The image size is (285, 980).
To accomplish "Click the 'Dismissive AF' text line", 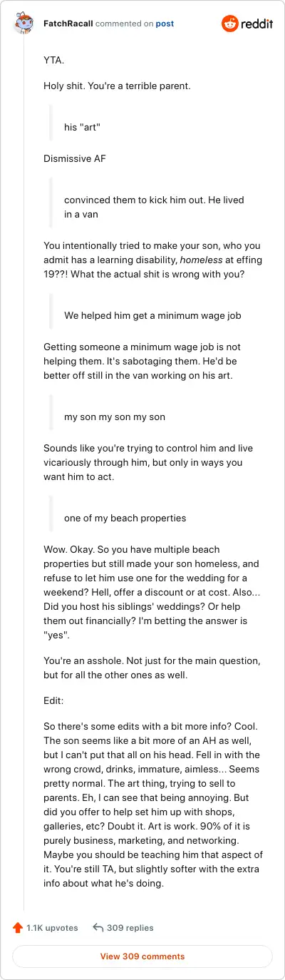I will click(75, 158).
